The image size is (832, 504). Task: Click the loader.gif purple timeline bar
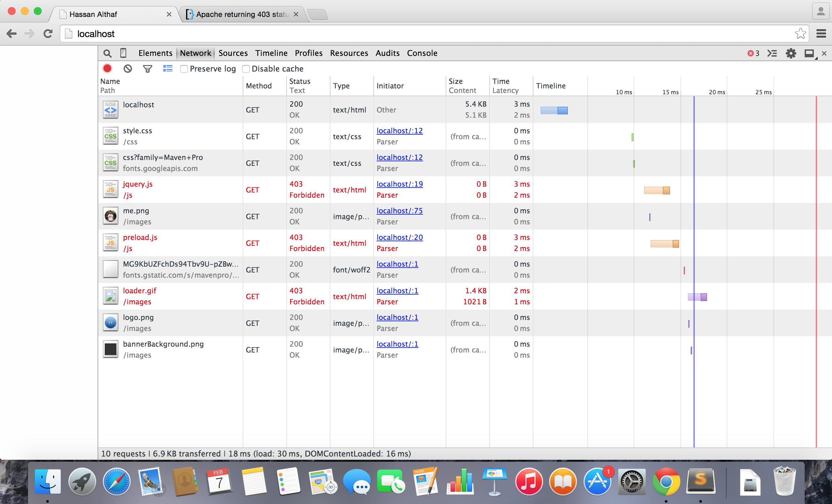click(x=697, y=297)
